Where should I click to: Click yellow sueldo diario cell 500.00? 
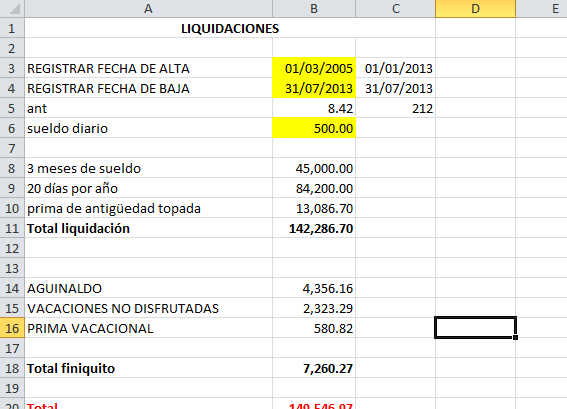(314, 128)
